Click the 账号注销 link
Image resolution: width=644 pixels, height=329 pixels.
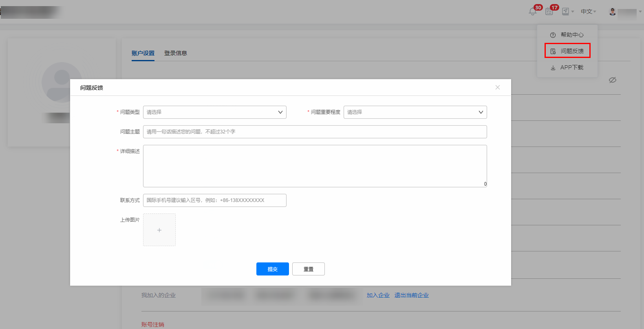coord(153,325)
